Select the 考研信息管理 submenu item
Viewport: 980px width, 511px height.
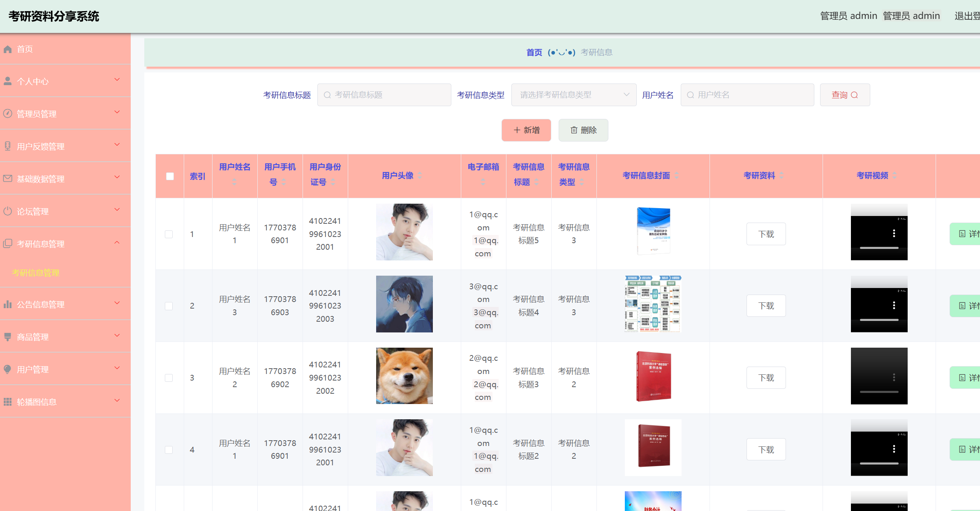[36, 273]
